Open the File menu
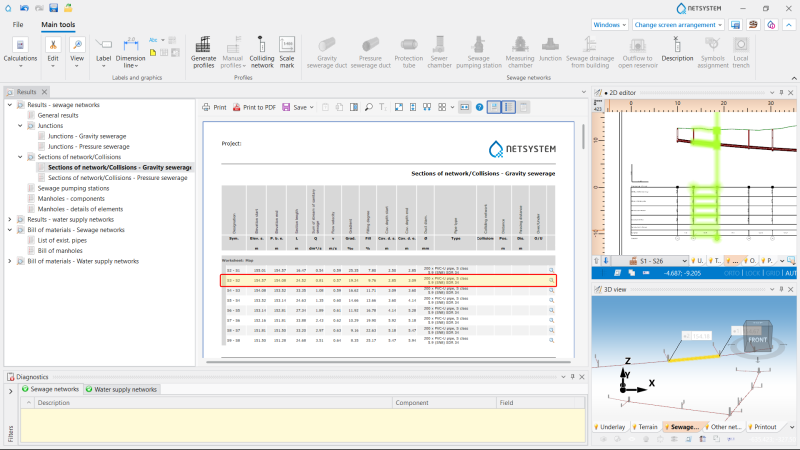Screen dimensions: 800x450 (18, 24)
